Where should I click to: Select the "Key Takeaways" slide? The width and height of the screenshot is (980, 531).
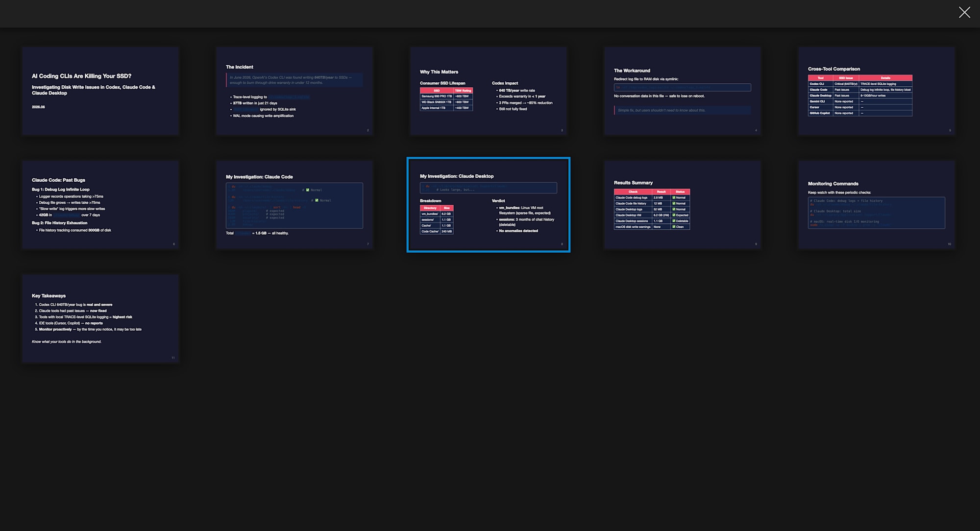tap(100, 318)
